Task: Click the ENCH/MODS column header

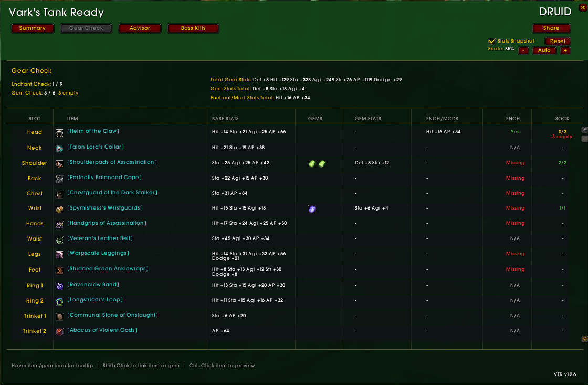Action: click(442, 119)
